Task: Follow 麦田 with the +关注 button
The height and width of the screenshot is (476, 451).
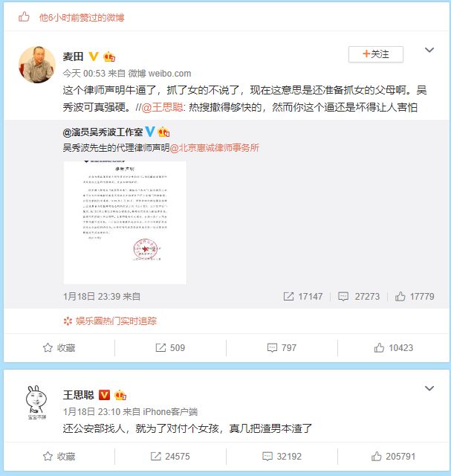Action: pyautogui.click(x=376, y=54)
